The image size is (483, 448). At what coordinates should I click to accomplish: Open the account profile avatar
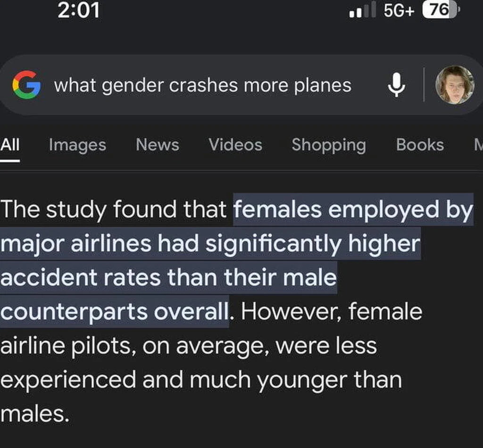point(454,85)
